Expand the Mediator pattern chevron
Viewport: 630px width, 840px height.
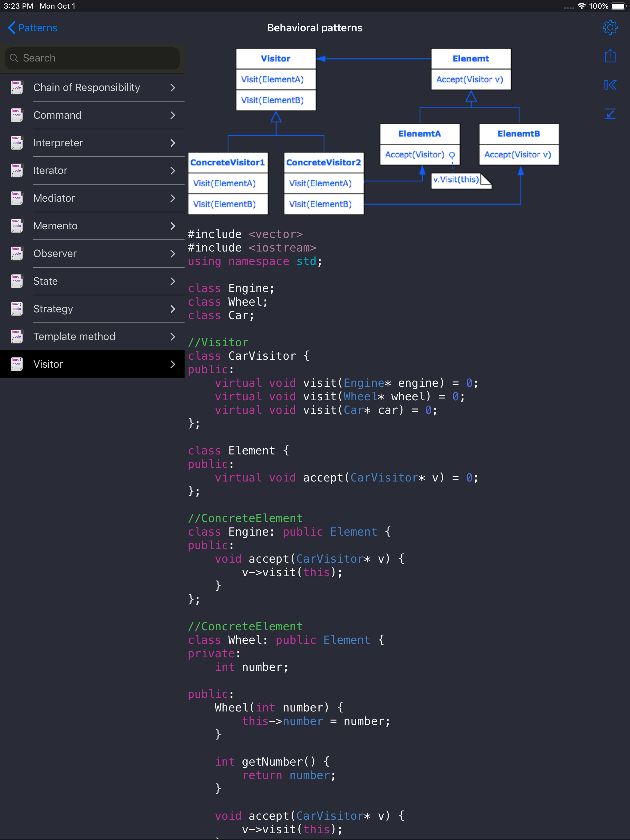coord(173,198)
